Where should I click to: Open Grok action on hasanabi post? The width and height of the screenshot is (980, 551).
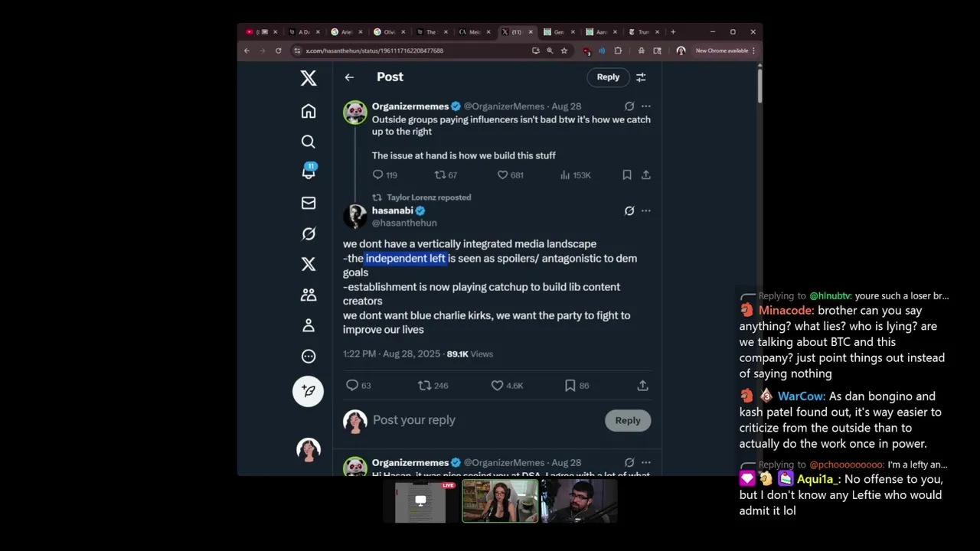point(629,210)
